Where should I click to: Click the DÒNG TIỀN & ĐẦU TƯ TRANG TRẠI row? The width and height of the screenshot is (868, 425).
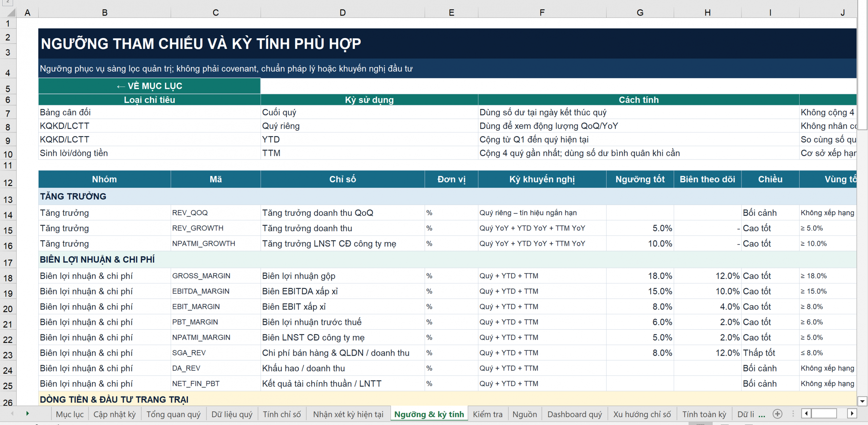click(x=448, y=399)
